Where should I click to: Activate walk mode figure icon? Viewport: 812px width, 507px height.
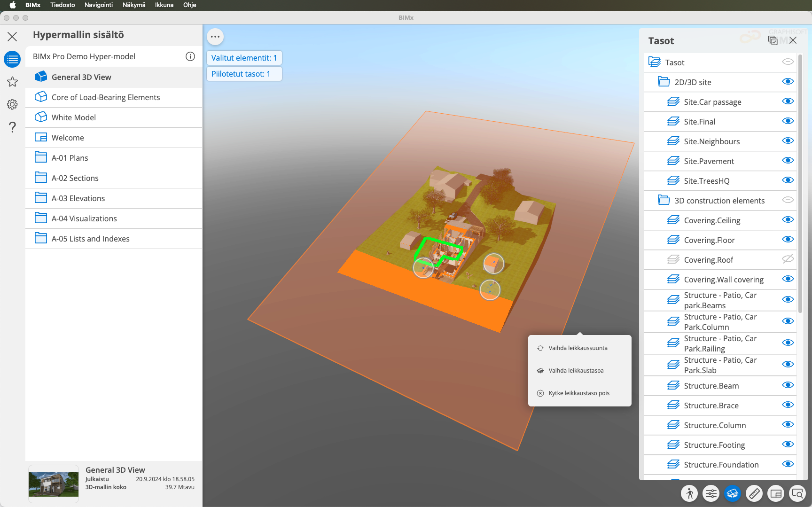coord(689,493)
